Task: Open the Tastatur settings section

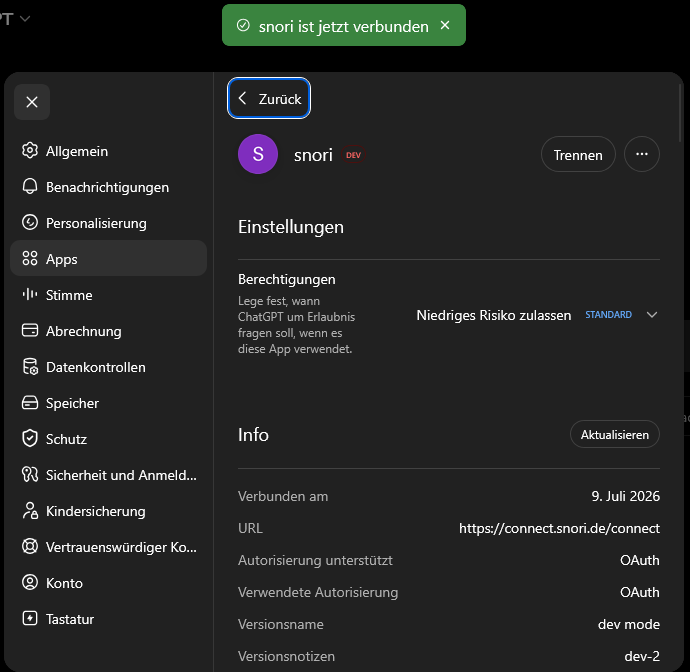Action: tap(108, 618)
